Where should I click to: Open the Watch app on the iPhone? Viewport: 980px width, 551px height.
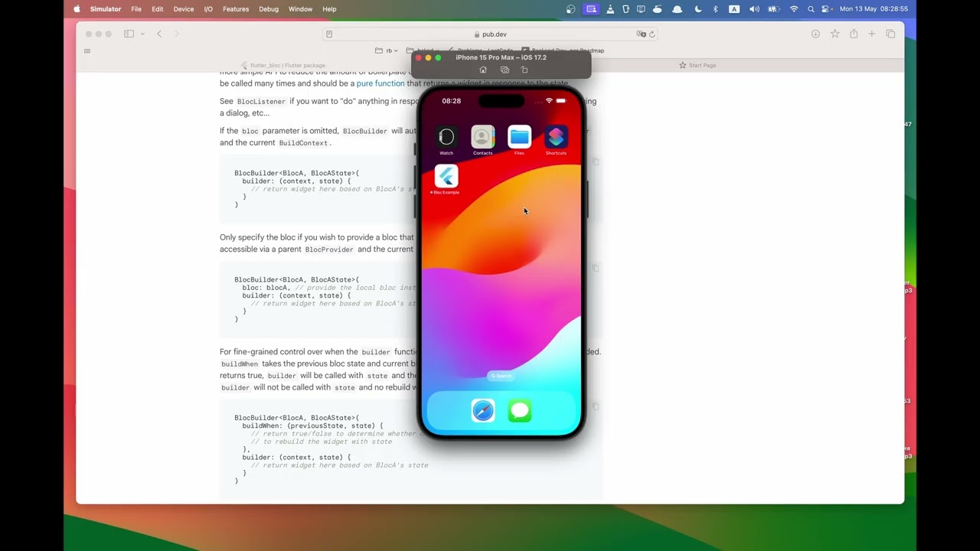(446, 137)
